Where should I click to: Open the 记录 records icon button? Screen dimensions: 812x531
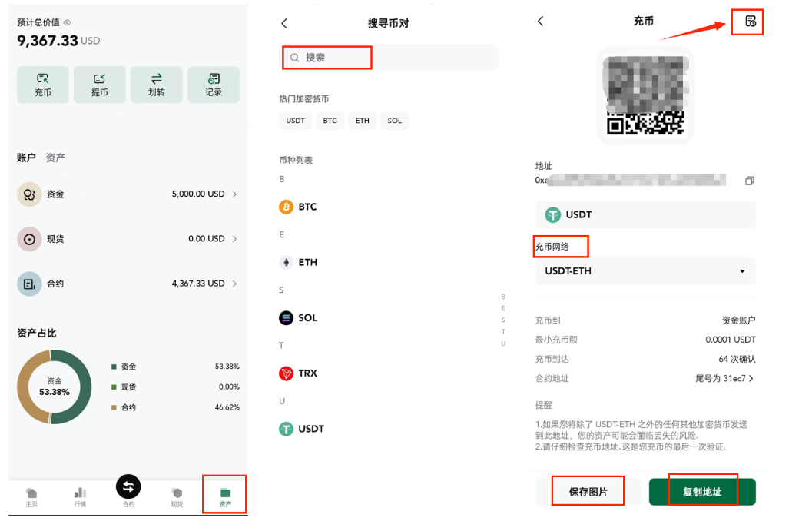(x=214, y=85)
